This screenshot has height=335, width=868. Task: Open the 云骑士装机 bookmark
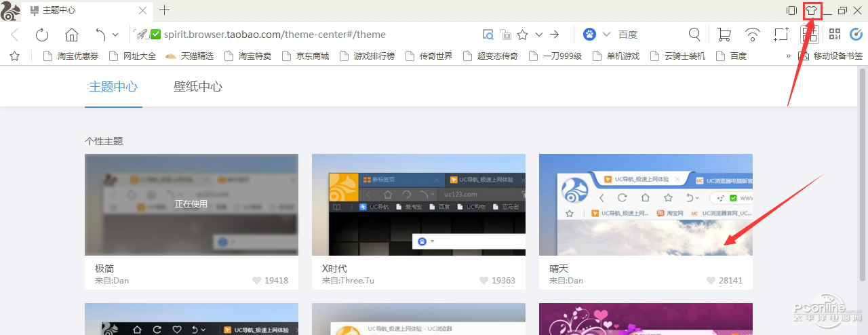coord(677,56)
